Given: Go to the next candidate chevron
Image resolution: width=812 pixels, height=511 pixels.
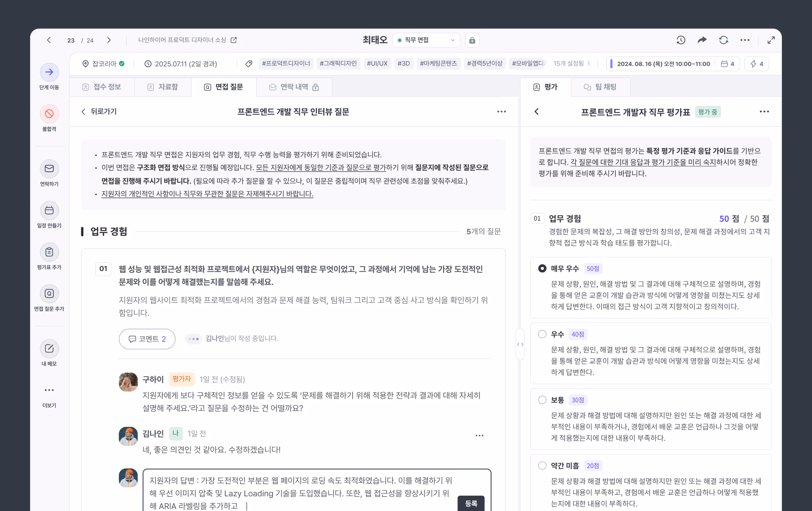Looking at the screenshot, I should click(109, 40).
